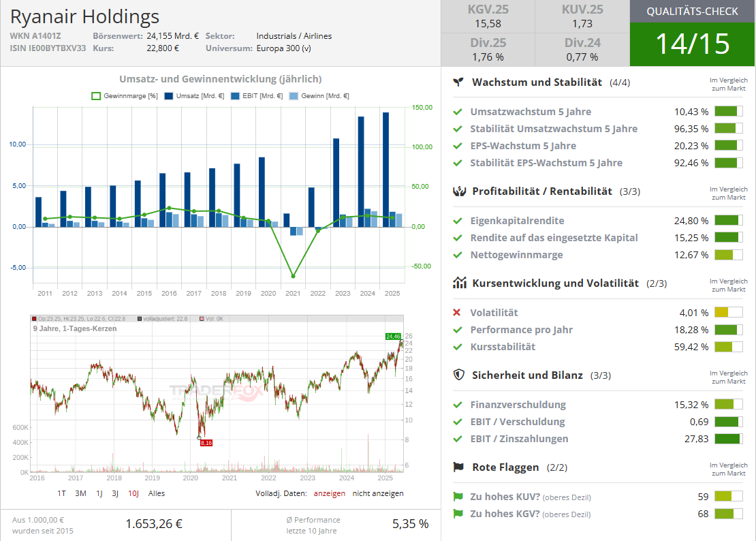The image size is (756, 541).
Task: Click the KUV.25 value cell
Action: point(582,16)
